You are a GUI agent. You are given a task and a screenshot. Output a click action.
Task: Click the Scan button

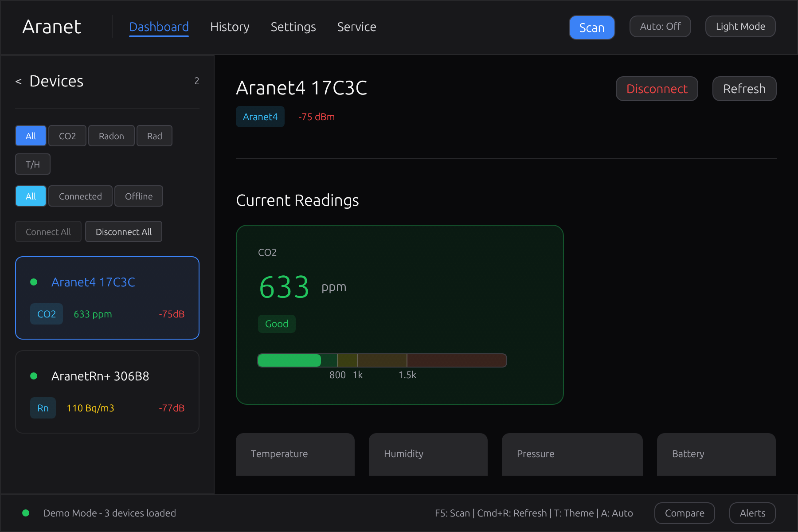[x=592, y=27]
